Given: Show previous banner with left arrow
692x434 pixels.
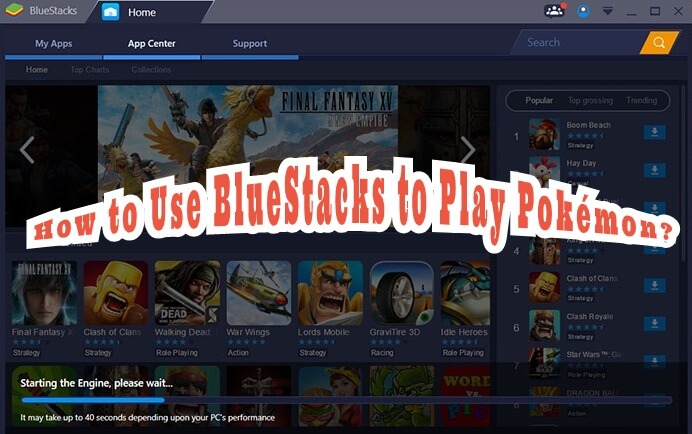Looking at the screenshot, I should coord(27,150).
